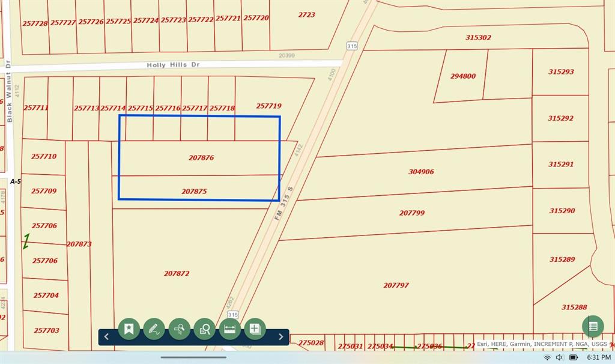Open the parcel search magnifier tool
This screenshot has height=364, width=615.
pos(205,329)
